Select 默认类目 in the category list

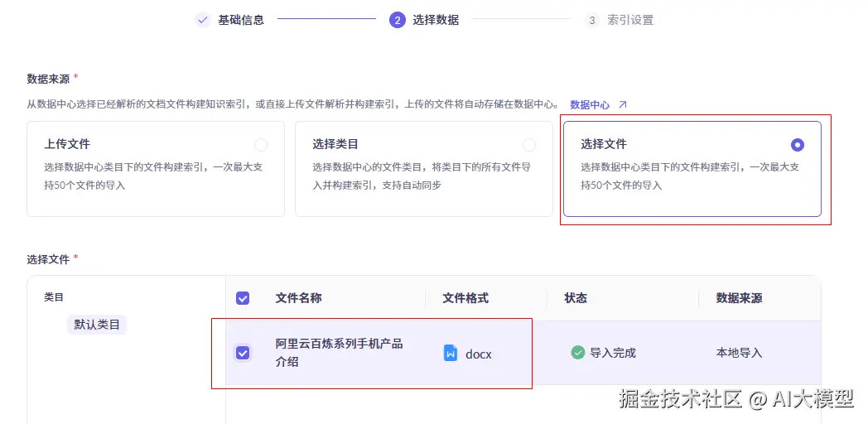coord(97,325)
